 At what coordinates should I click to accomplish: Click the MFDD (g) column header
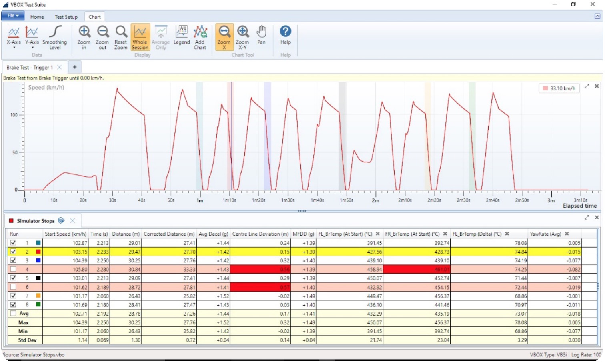point(303,234)
